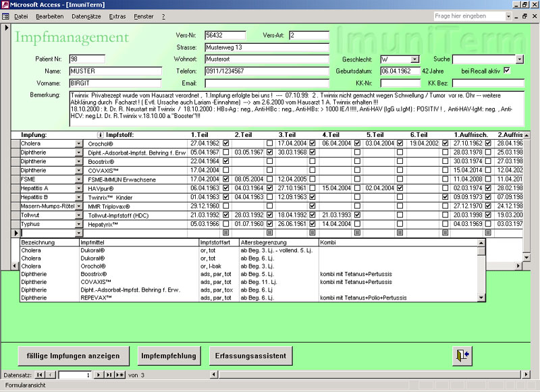Open Impfung dropdown in Cholera row
This screenshot has width=540, height=392.
tap(79, 144)
